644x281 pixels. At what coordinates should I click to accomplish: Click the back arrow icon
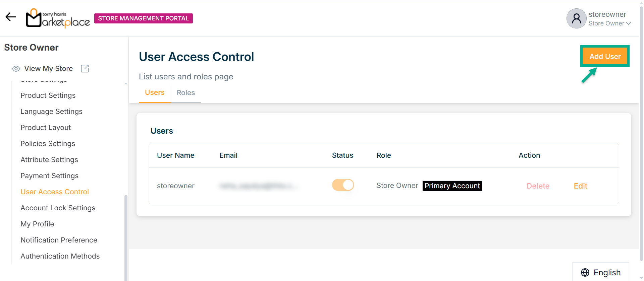[x=11, y=17]
